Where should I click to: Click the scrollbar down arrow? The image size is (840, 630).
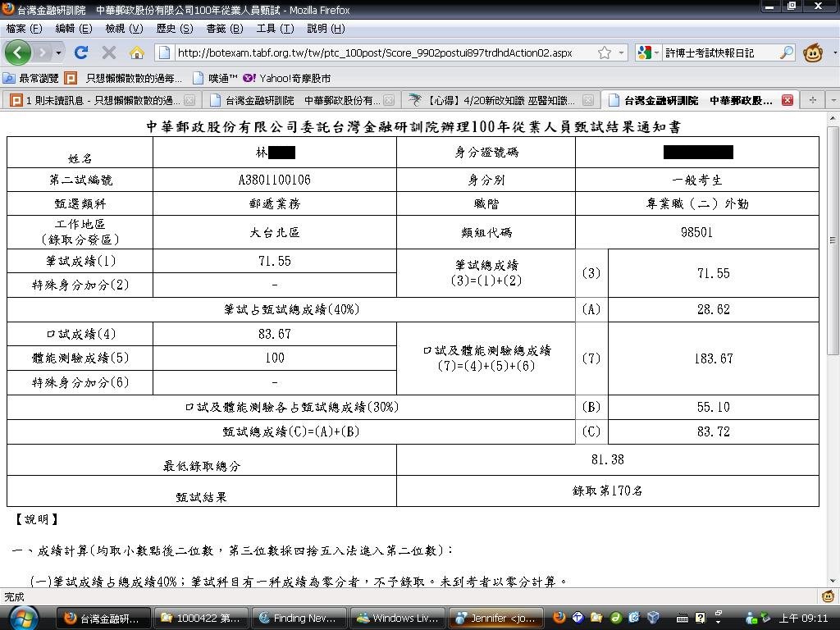[x=833, y=581]
